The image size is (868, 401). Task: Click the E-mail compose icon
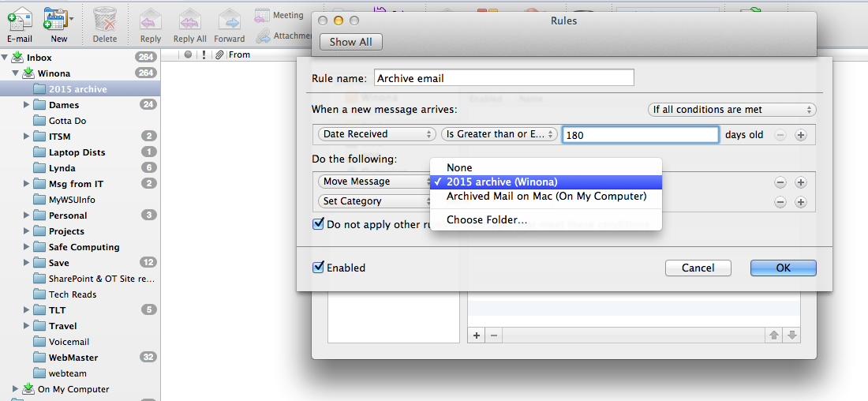coord(19,19)
